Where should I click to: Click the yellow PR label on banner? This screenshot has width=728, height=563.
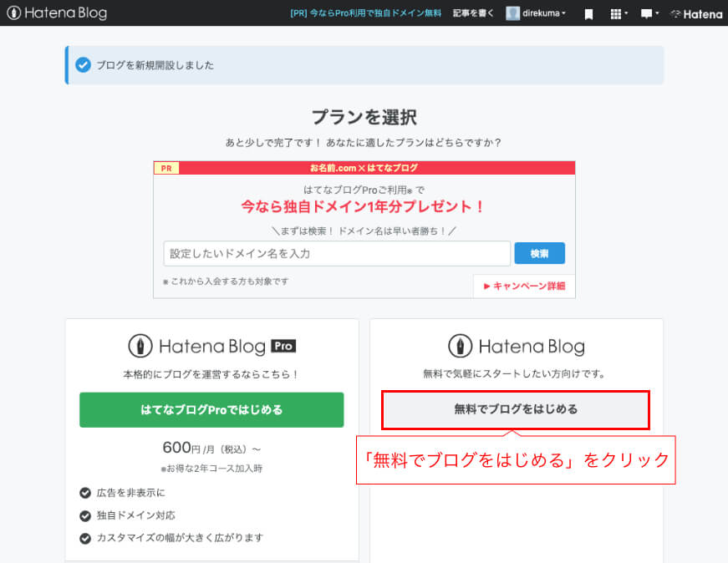[166, 168]
